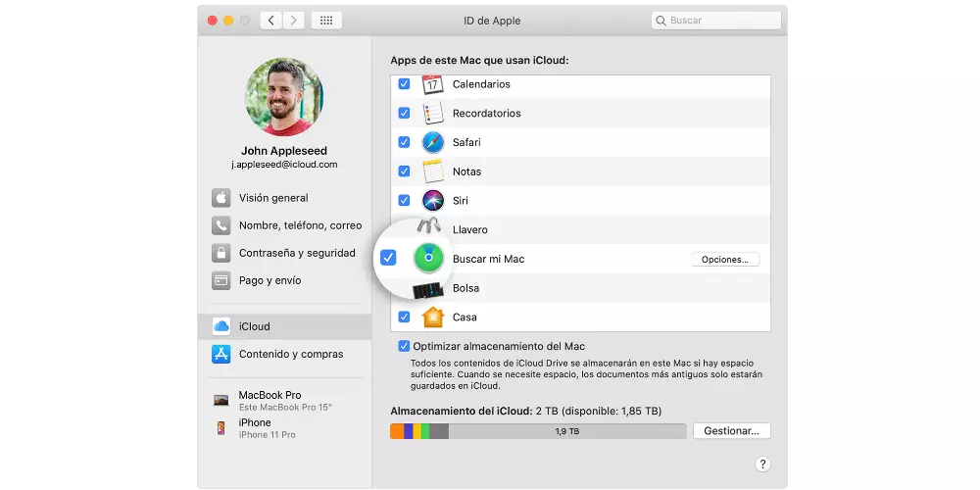Screen dimensions: 980x490
Task: Click Opciones button for Buscar mi Mac
Action: pyautogui.click(x=725, y=260)
